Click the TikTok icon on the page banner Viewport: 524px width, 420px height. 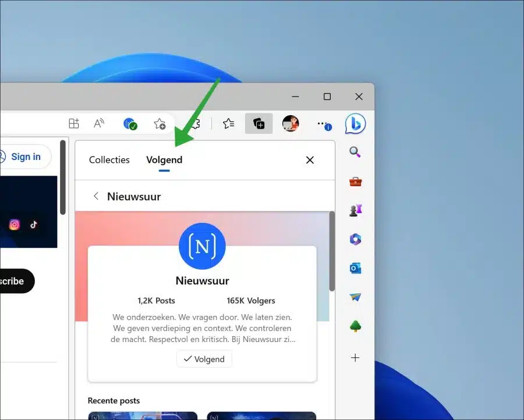click(x=33, y=225)
